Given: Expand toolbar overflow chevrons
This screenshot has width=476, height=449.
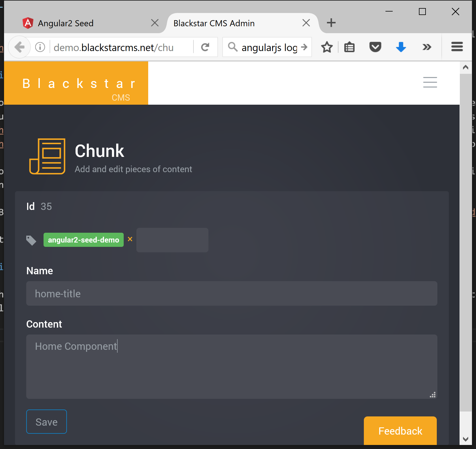Looking at the screenshot, I should pyautogui.click(x=427, y=47).
